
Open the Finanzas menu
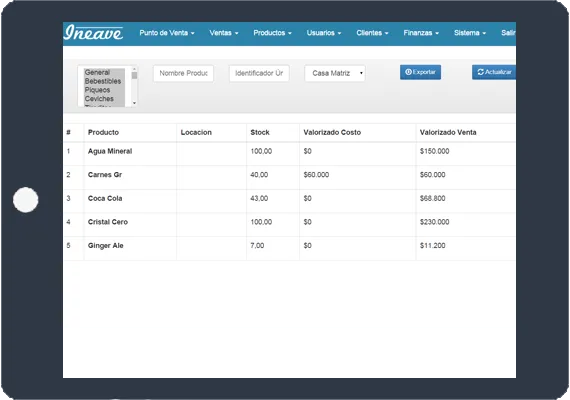point(421,33)
